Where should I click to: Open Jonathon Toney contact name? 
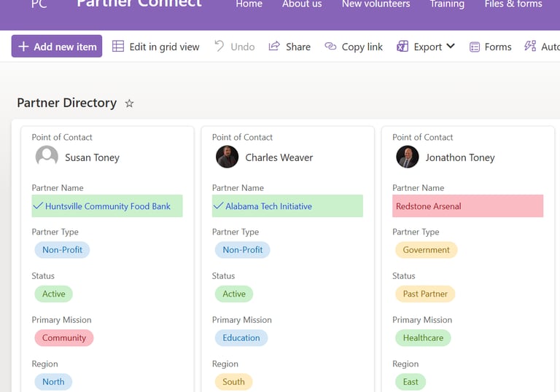coord(460,157)
